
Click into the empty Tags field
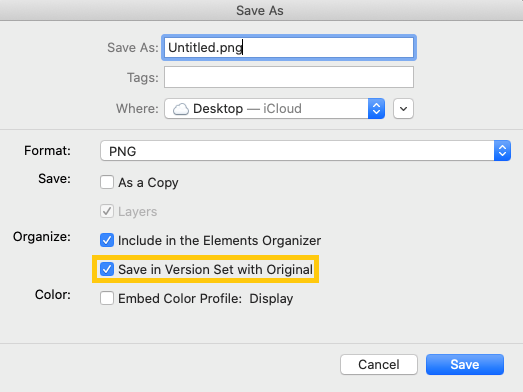(289, 77)
